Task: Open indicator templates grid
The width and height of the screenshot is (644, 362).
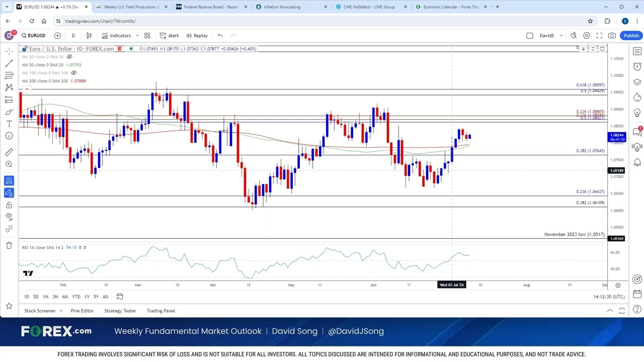Action: click(x=147, y=36)
